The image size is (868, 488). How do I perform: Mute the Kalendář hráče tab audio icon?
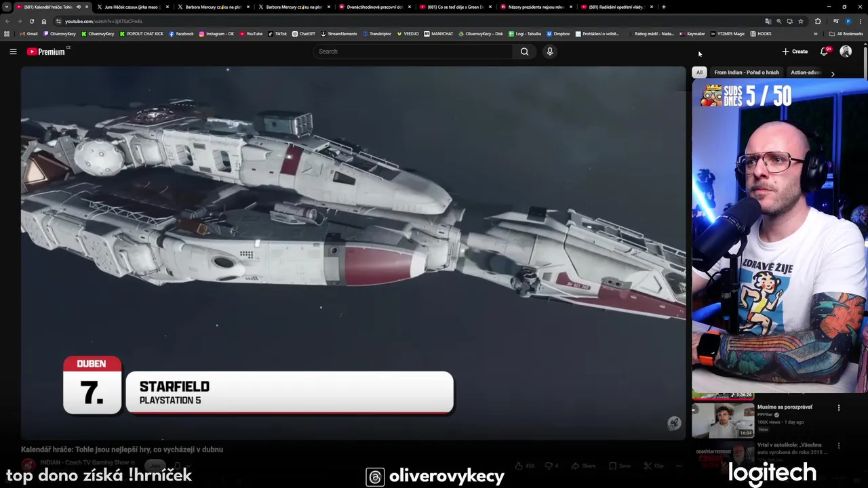(x=78, y=7)
